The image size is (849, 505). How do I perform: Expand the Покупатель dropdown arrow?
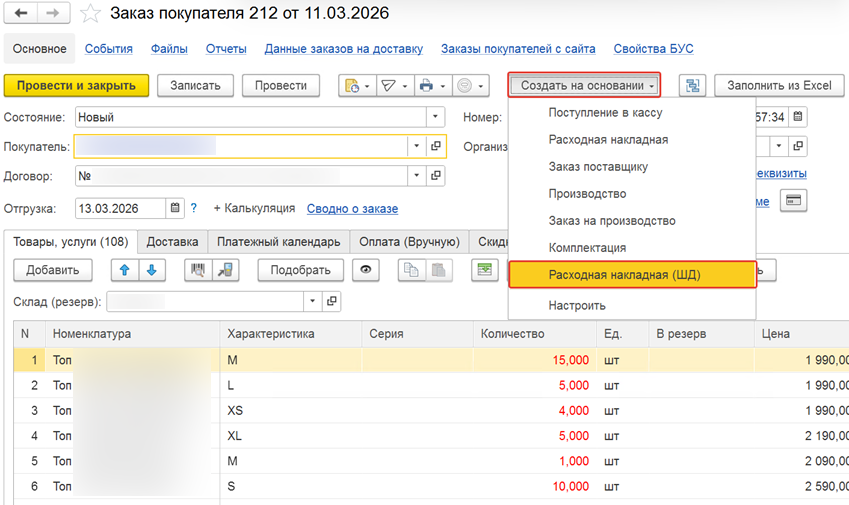click(x=416, y=147)
